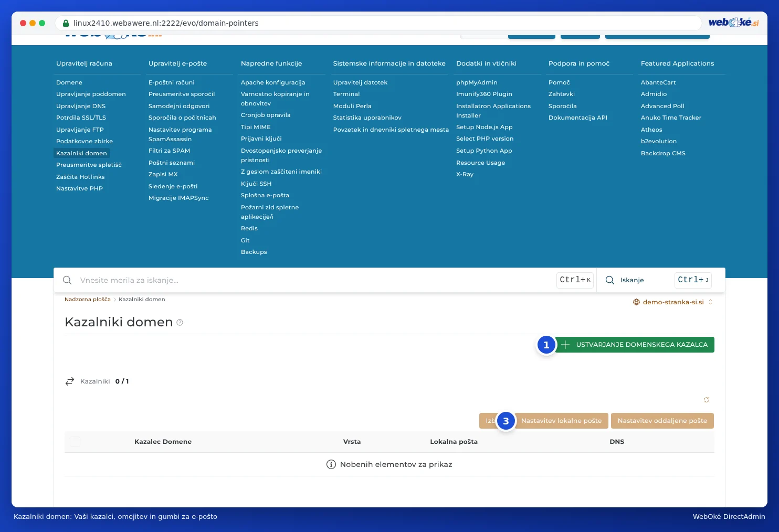Click the refresh icon above the table
The image size is (779, 532).
(x=707, y=400)
